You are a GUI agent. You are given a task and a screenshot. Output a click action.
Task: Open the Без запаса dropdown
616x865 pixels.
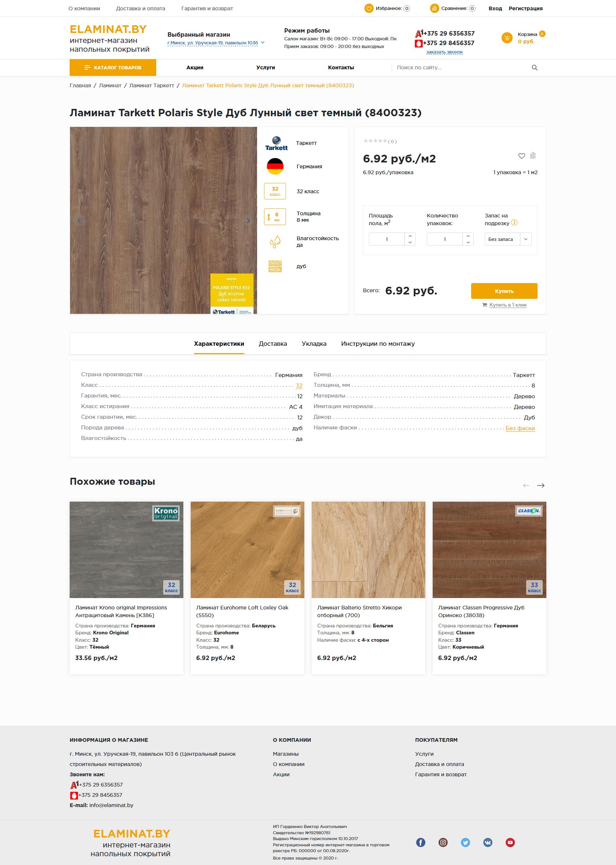click(x=508, y=239)
